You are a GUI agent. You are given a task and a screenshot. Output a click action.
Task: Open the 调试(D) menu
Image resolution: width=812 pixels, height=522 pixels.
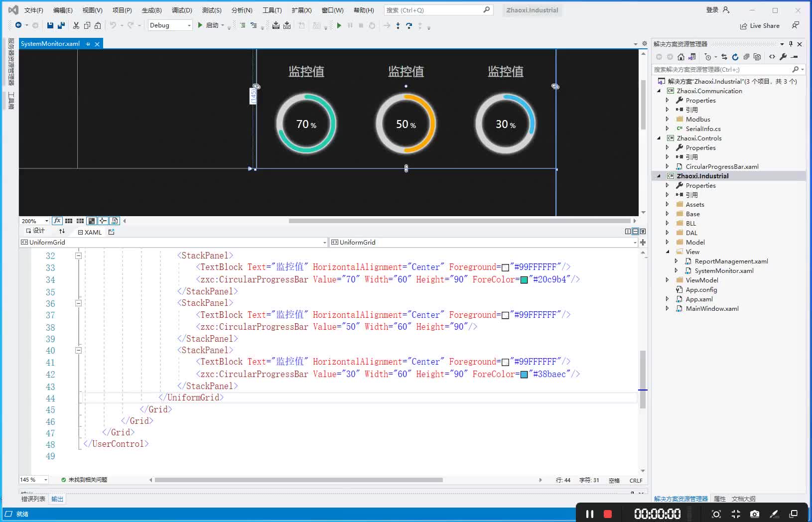pos(182,10)
